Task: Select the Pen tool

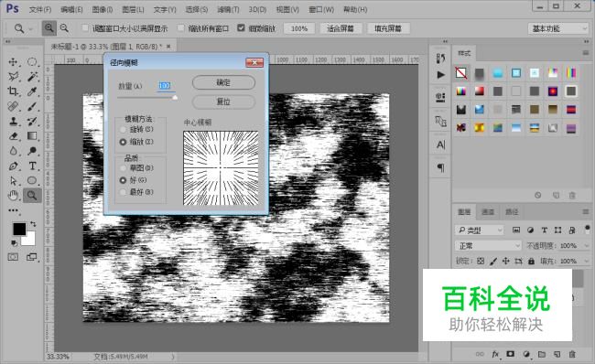Action: tap(14, 166)
